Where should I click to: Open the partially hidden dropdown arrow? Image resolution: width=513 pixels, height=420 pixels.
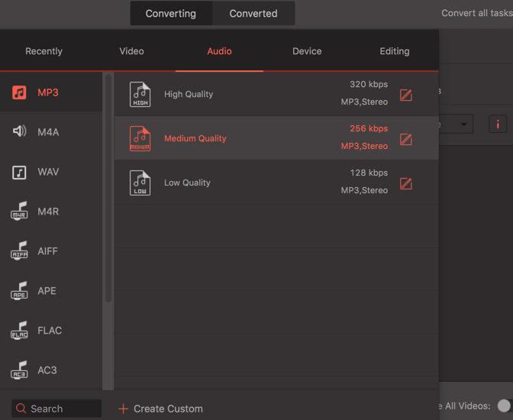[463, 124]
